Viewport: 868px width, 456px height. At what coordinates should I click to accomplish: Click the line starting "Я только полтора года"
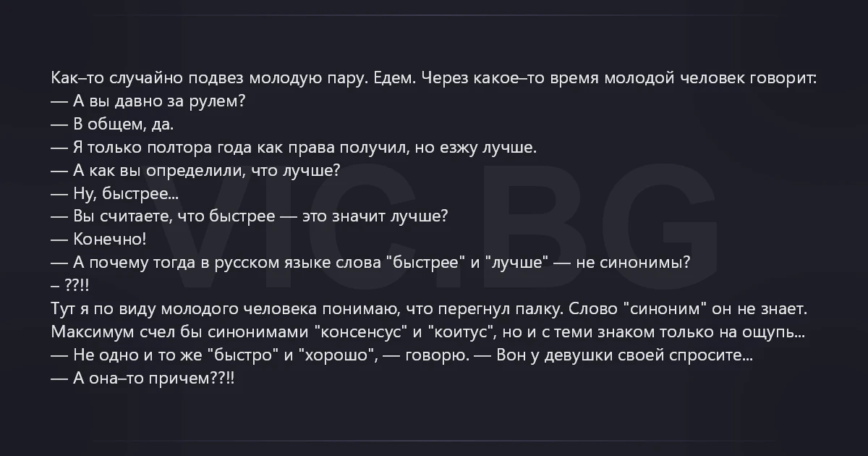pyautogui.click(x=305, y=148)
